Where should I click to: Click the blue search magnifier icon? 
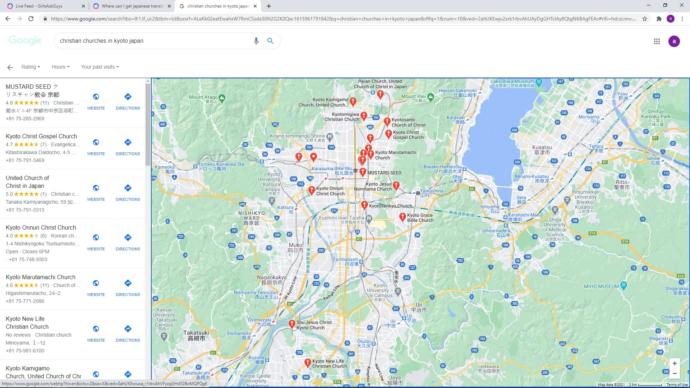coord(270,41)
